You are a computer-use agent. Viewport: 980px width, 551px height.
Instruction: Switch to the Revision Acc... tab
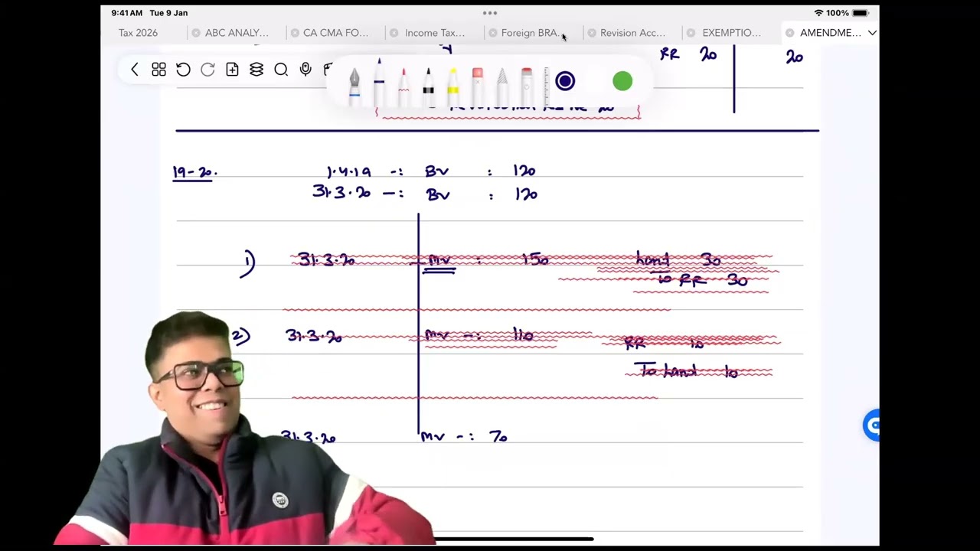coord(632,33)
